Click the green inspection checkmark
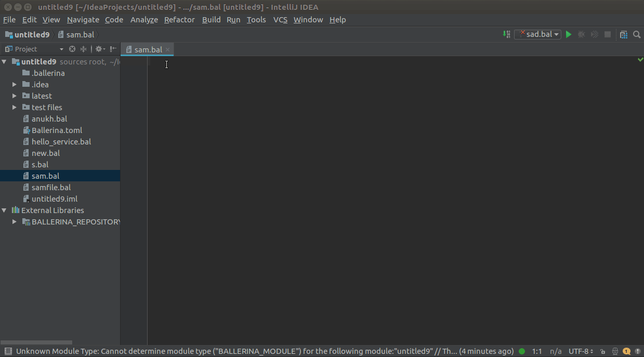This screenshot has height=357, width=644. pyautogui.click(x=640, y=60)
